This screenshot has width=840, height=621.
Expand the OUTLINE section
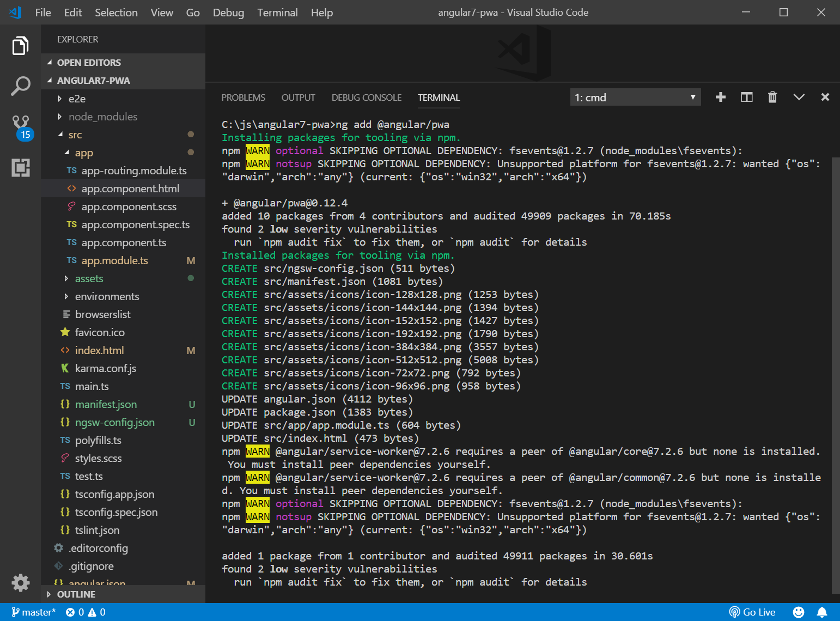[x=76, y=594]
